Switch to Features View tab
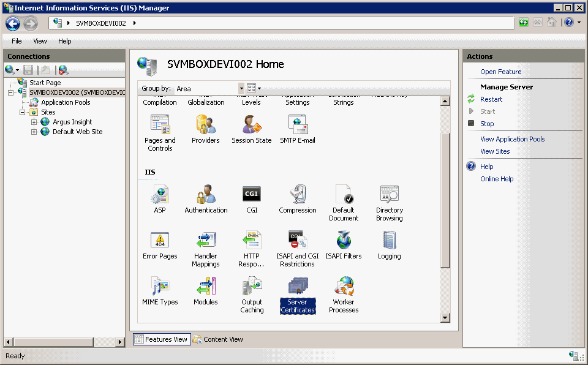This screenshot has height=365, width=588. pyautogui.click(x=162, y=339)
